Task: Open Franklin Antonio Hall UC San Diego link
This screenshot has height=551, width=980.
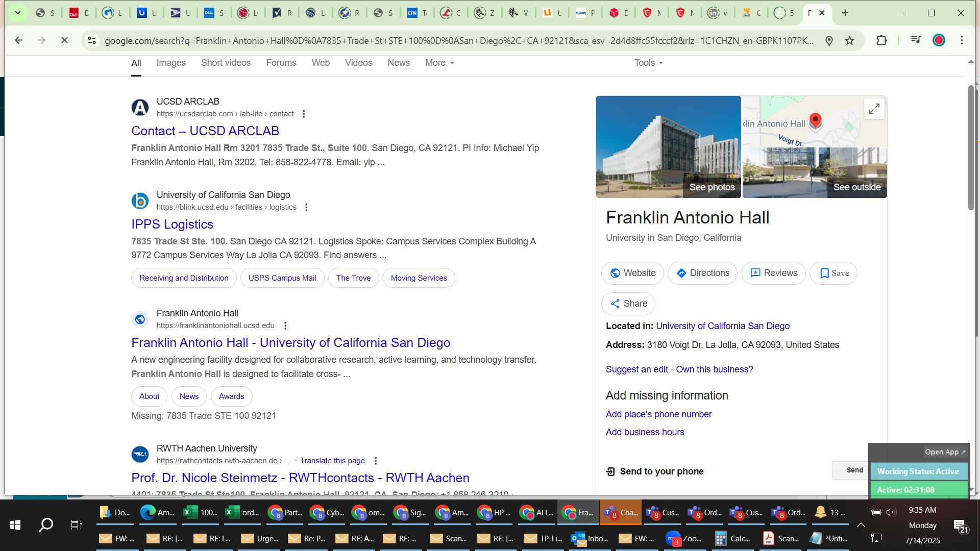Action: [291, 343]
